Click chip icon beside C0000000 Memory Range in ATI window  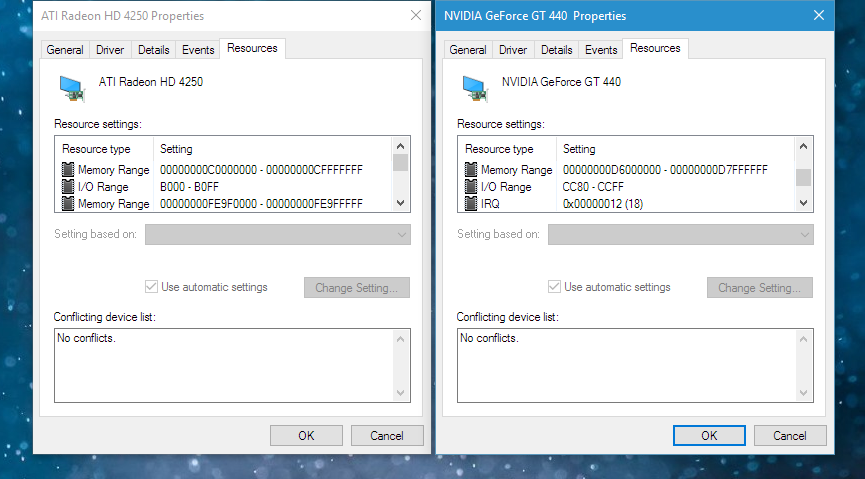click(68, 169)
